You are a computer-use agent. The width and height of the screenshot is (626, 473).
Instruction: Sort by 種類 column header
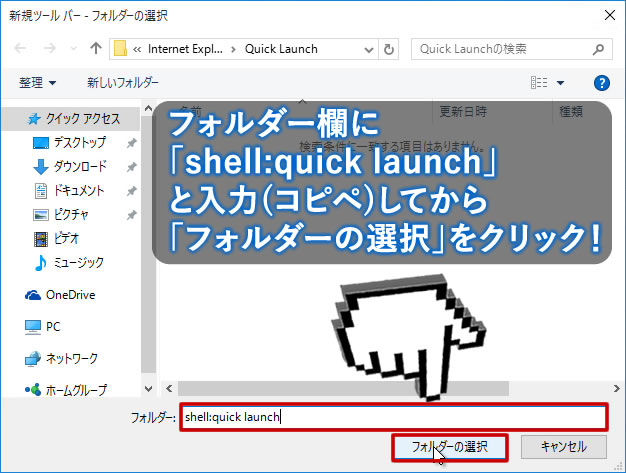[x=571, y=111]
